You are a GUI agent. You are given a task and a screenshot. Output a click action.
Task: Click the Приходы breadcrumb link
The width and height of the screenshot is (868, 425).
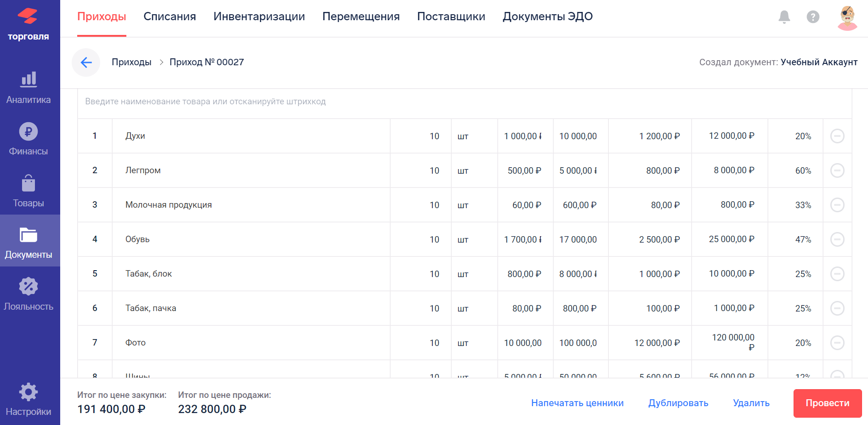tap(131, 62)
